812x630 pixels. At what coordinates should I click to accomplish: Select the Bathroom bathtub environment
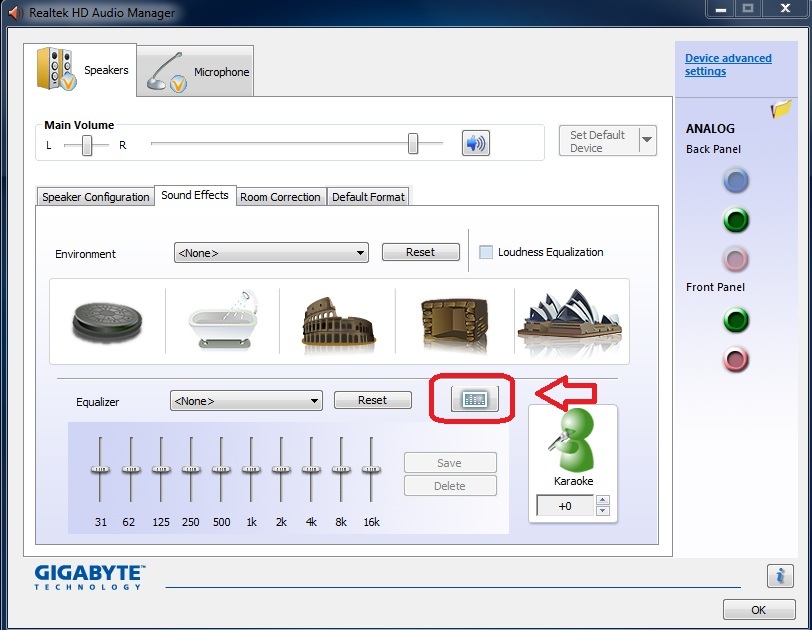pos(224,319)
